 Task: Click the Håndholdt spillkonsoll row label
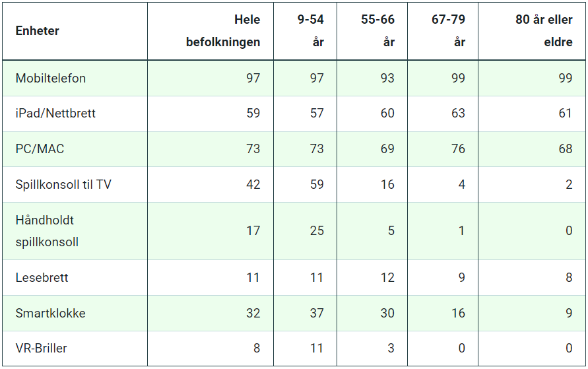[x=47, y=231]
